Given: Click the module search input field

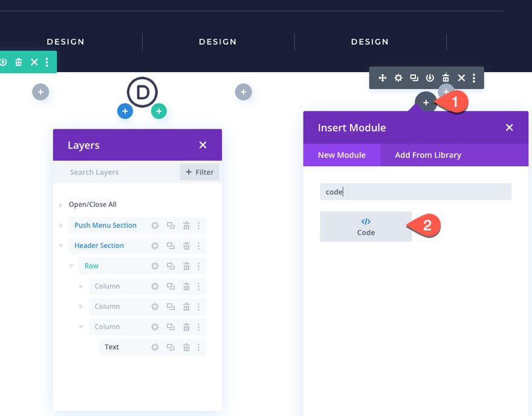Looking at the screenshot, I should pos(415,192).
